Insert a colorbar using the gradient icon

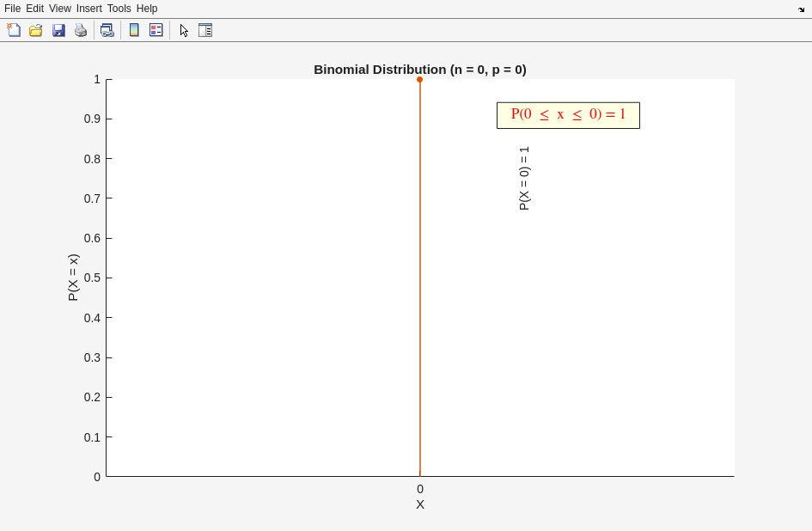click(134, 30)
